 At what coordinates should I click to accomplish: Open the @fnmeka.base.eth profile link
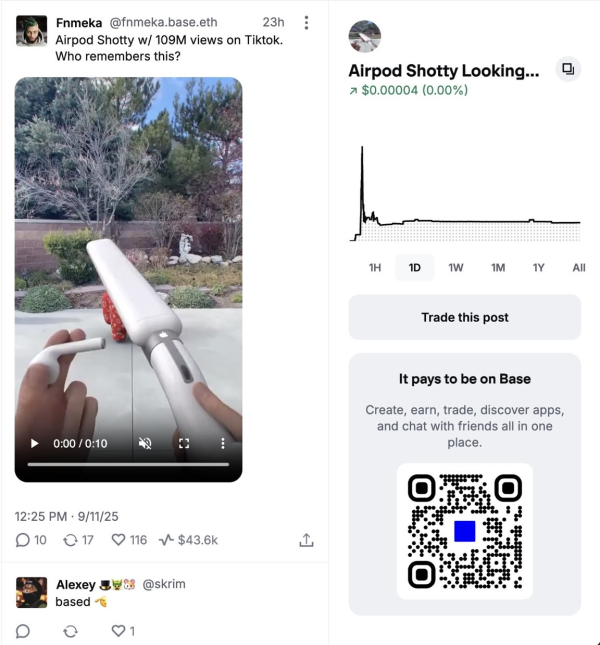coord(163,22)
